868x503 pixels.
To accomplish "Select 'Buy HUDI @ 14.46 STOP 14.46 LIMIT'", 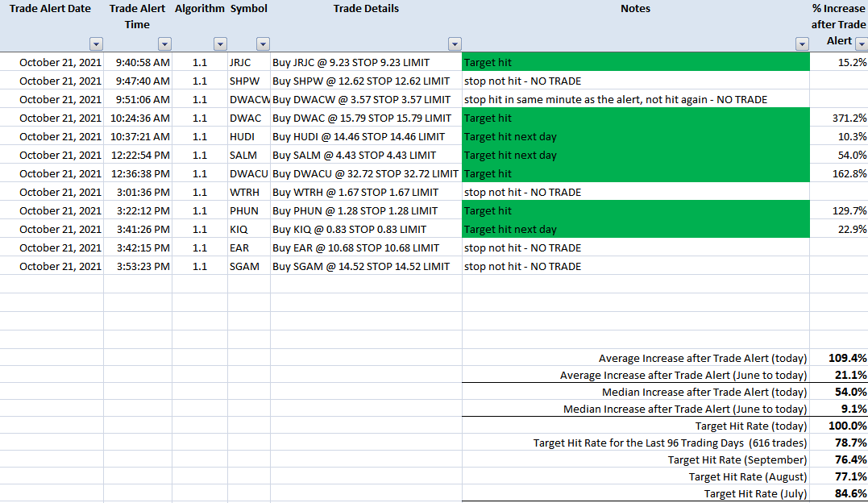I will (366, 137).
